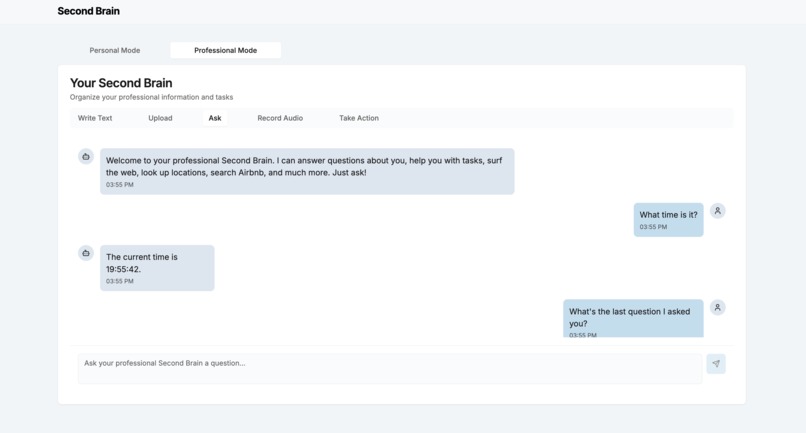Open the Record Audio tab
Image resolution: width=806 pixels, height=433 pixels.
tap(280, 118)
